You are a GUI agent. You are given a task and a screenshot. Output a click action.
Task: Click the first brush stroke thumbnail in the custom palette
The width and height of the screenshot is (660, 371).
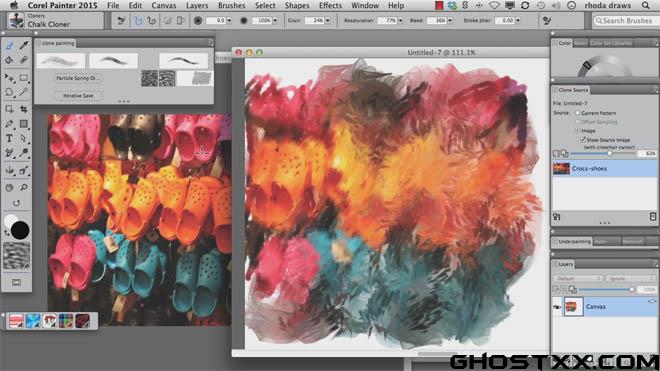click(x=61, y=61)
